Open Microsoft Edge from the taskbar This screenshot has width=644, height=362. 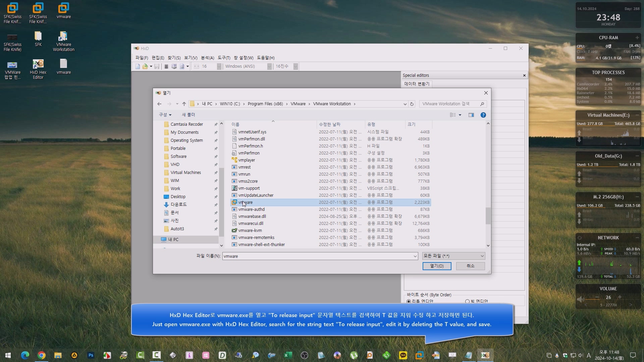pyautogui.click(x=25, y=355)
